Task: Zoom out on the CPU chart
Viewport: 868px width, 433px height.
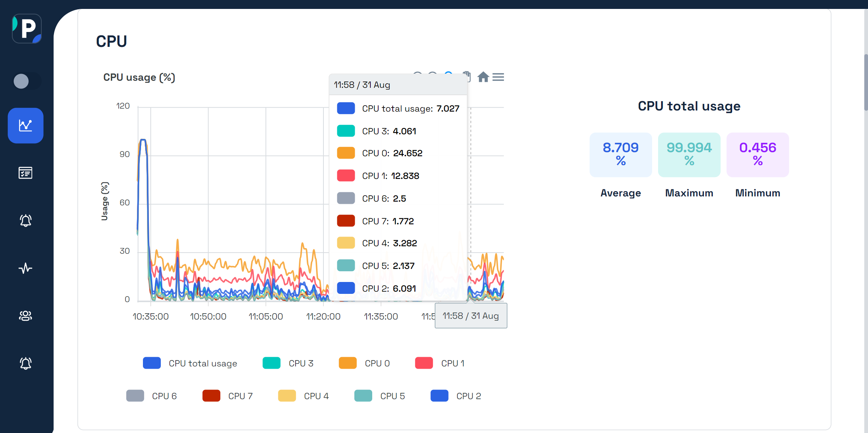Action: [433, 76]
